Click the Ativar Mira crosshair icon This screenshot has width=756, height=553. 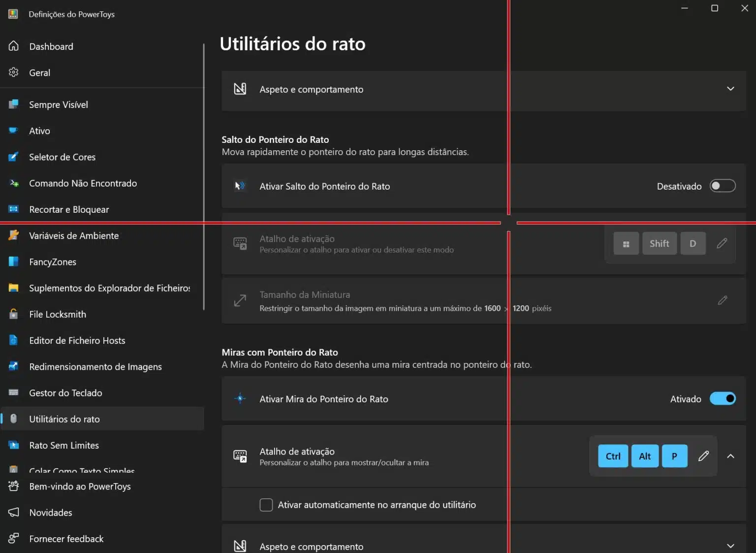(240, 399)
